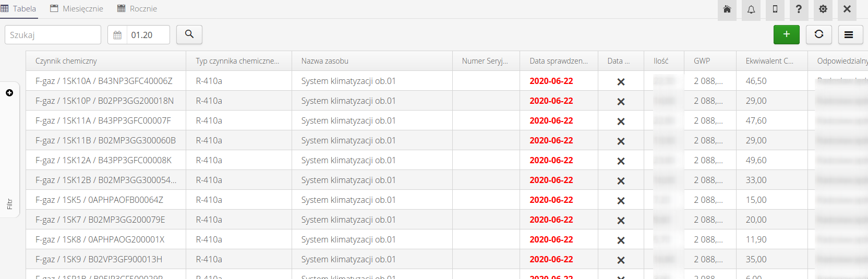Click the magnifier search button
The width and height of the screenshot is (868, 279).
[189, 34]
